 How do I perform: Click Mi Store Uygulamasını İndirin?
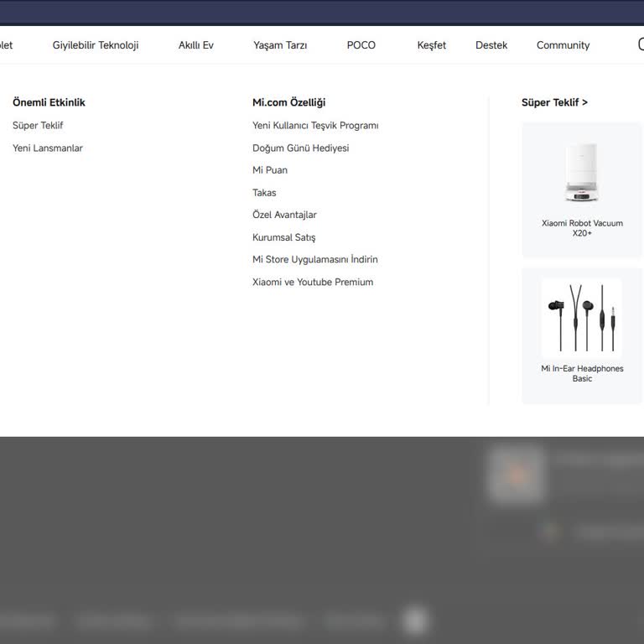click(x=315, y=260)
